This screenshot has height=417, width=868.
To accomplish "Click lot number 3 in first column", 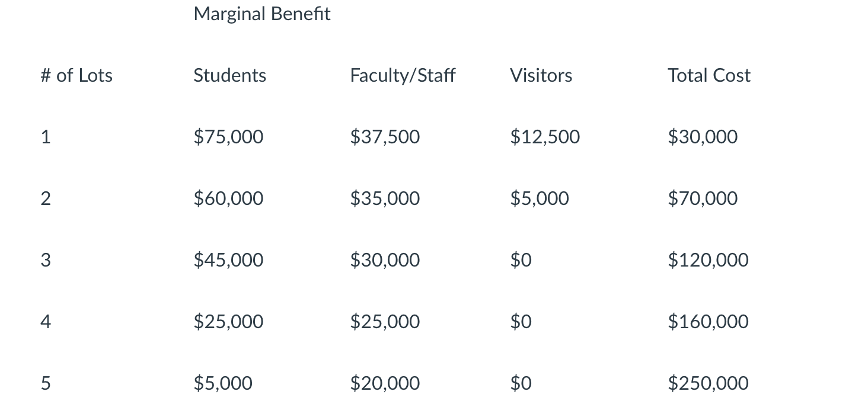I will [46, 260].
